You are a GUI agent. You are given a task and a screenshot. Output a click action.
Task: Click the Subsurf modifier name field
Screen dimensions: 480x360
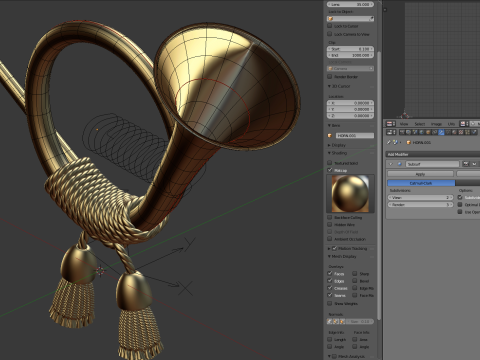[x=432, y=164]
